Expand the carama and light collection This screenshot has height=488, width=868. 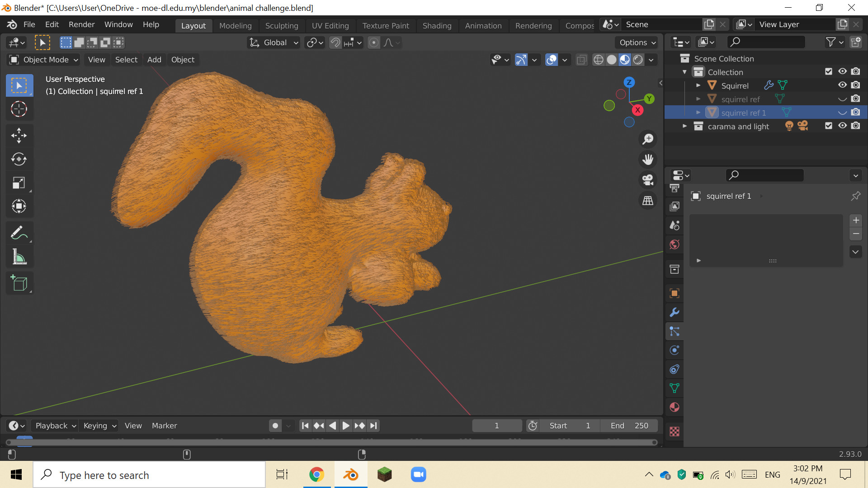pyautogui.click(x=684, y=126)
